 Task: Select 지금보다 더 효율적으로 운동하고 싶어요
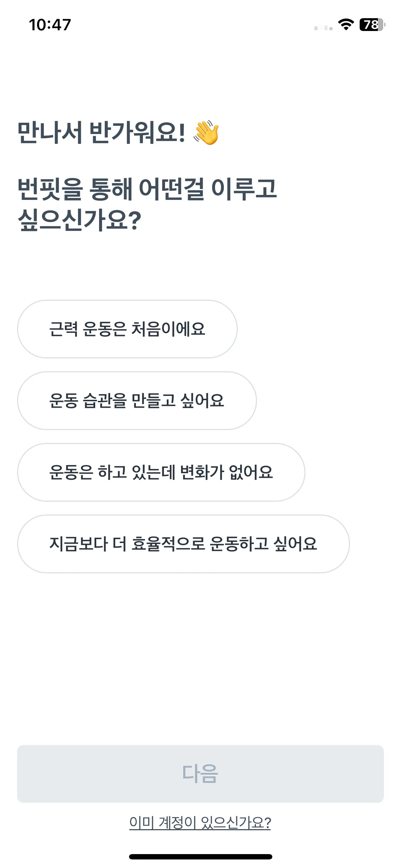183,544
